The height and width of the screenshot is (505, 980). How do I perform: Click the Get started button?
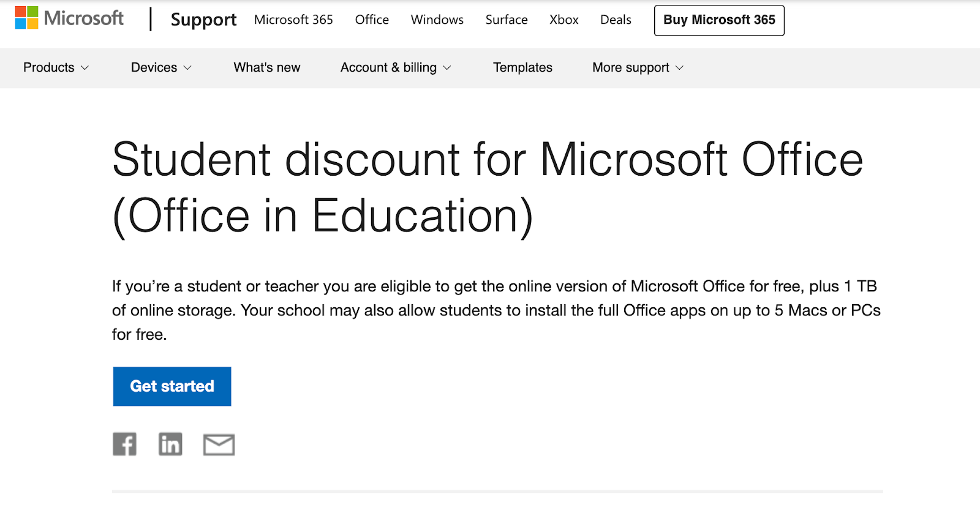click(172, 386)
